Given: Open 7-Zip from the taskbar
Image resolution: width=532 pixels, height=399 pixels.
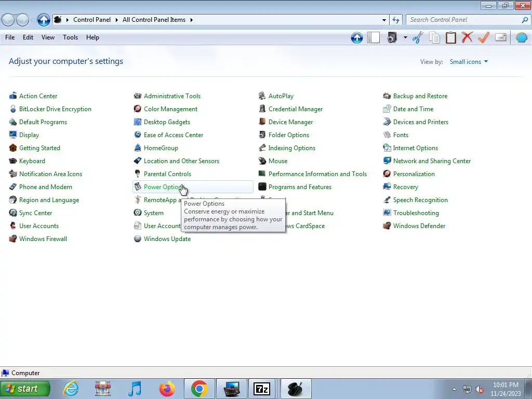Looking at the screenshot, I should (262, 389).
